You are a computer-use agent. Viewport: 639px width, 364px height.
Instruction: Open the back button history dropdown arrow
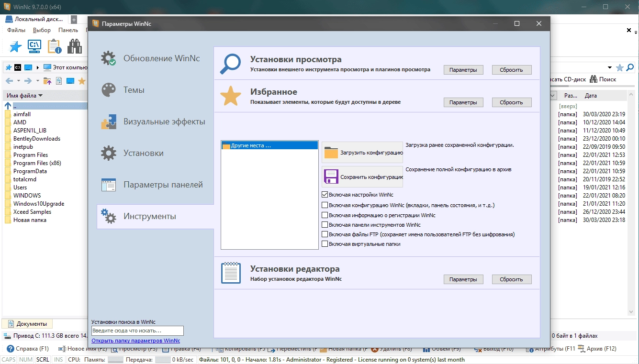pyautogui.click(x=18, y=81)
